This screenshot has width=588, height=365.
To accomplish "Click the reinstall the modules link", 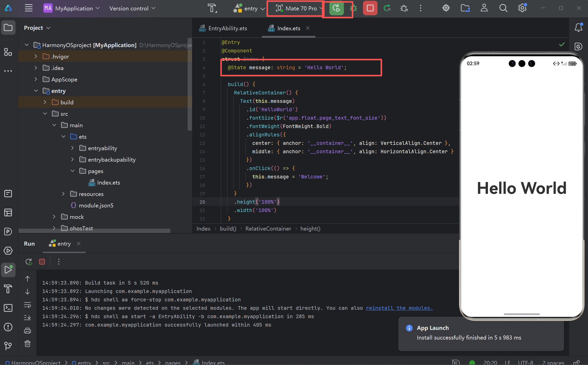I will (x=399, y=308).
